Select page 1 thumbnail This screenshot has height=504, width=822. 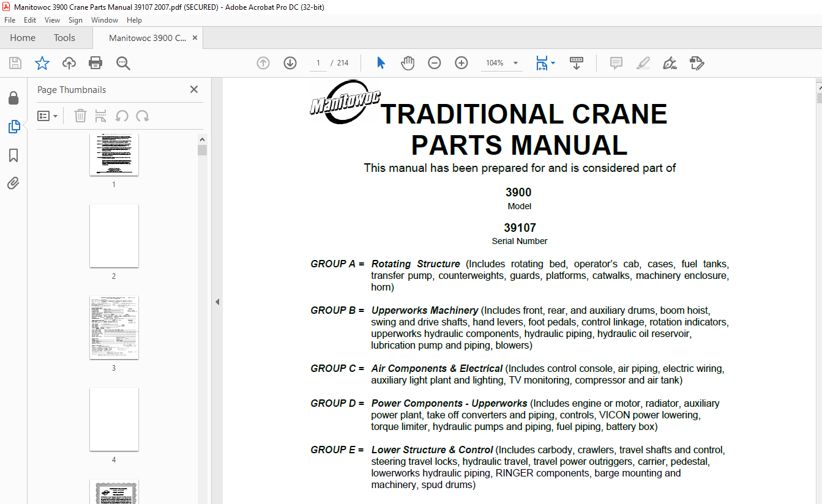[x=114, y=154]
